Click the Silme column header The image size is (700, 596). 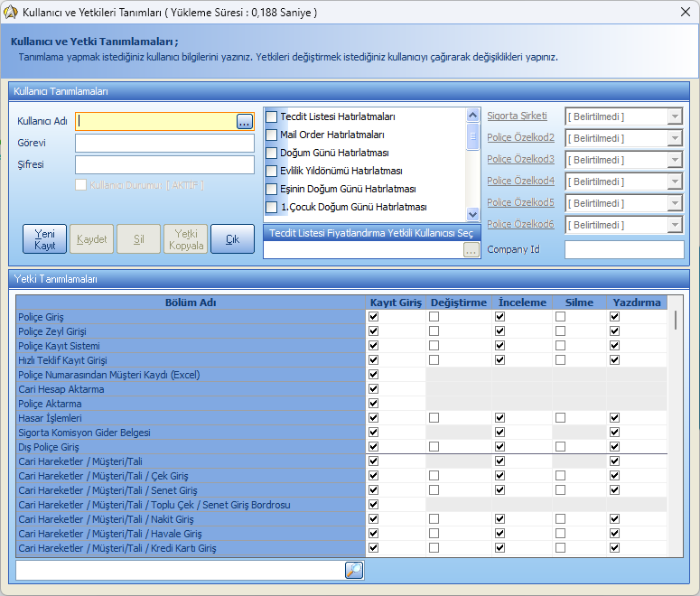click(580, 303)
